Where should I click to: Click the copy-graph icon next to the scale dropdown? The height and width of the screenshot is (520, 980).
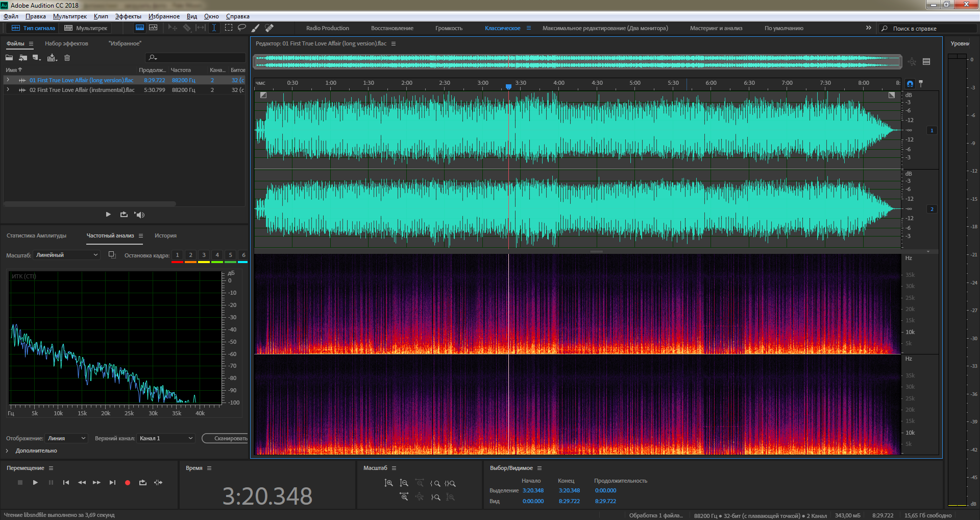[x=112, y=255]
